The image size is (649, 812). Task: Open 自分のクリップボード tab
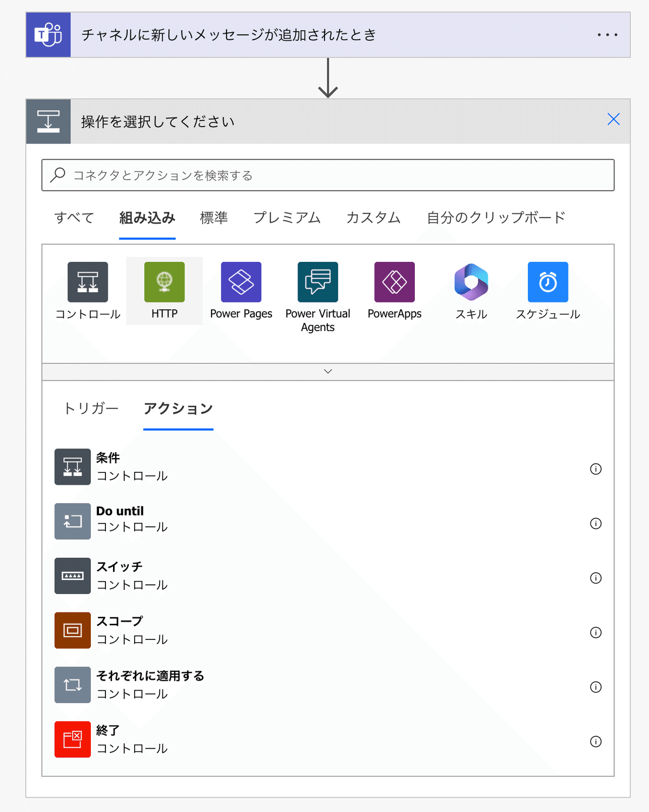pos(496,217)
